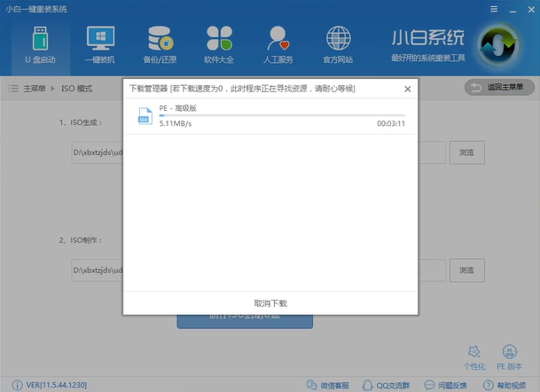
Task: Click the 返回主菜单 button
Action: 500,88
